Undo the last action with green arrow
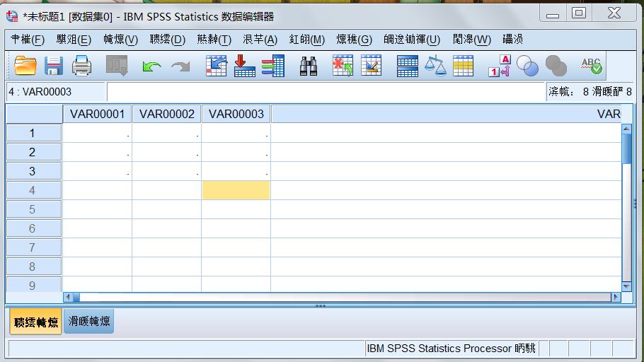 (x=151, y=66)
